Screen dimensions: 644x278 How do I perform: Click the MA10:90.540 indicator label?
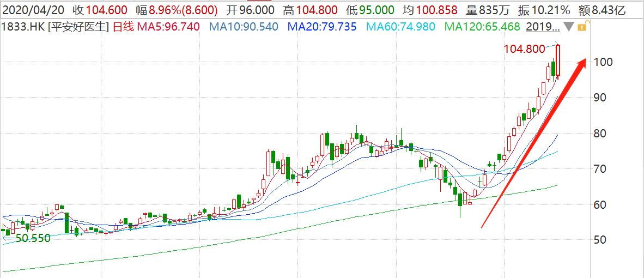pos(242,27)
